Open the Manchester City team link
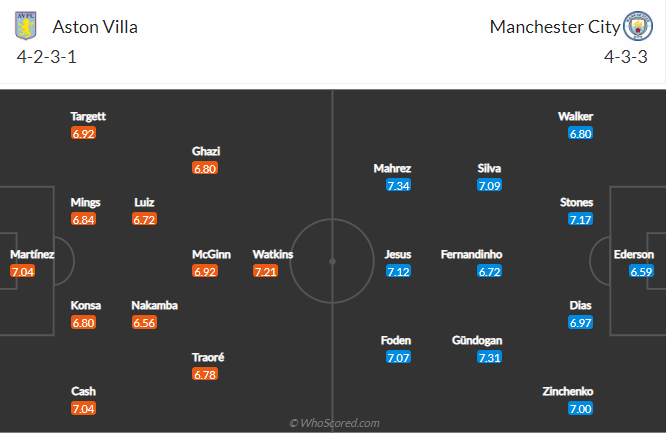 pyautogui.click(x=555, y=27)
